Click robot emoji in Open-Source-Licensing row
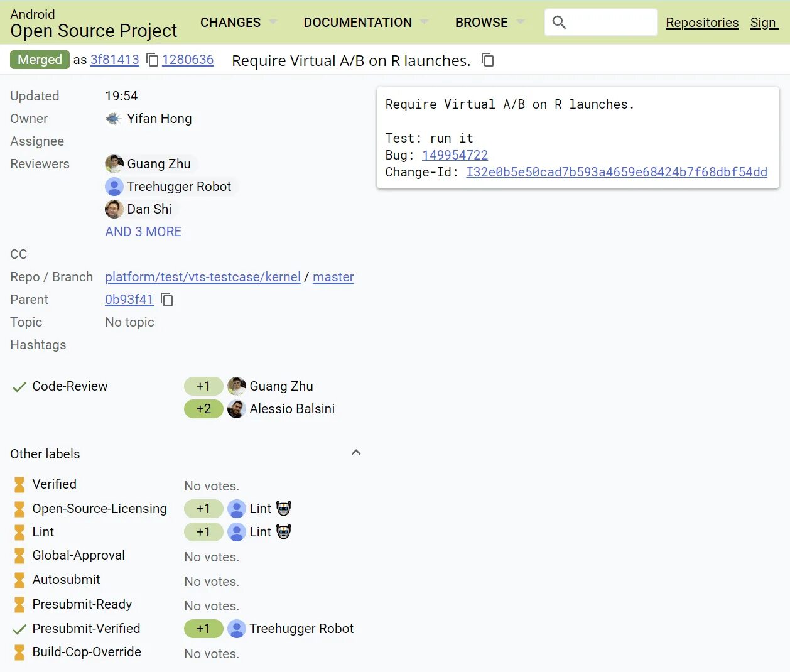This screenshot has width=790, height=672. 284,509
